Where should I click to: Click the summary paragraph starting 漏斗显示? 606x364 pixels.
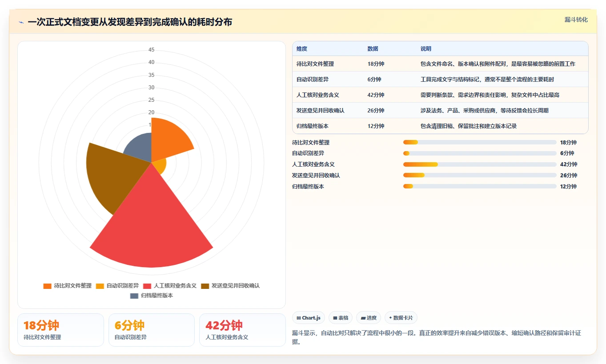437,337
